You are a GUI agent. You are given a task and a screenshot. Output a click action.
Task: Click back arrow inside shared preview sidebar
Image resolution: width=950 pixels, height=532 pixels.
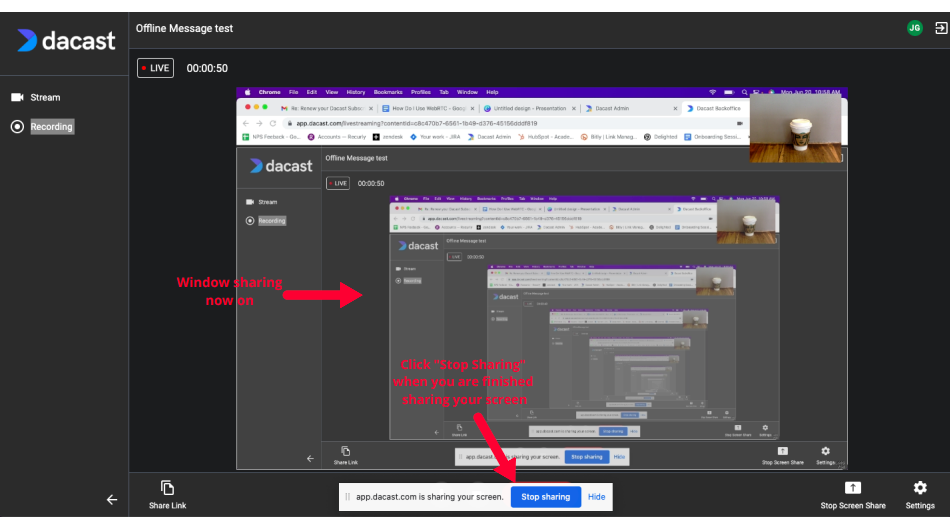(310, 459)
